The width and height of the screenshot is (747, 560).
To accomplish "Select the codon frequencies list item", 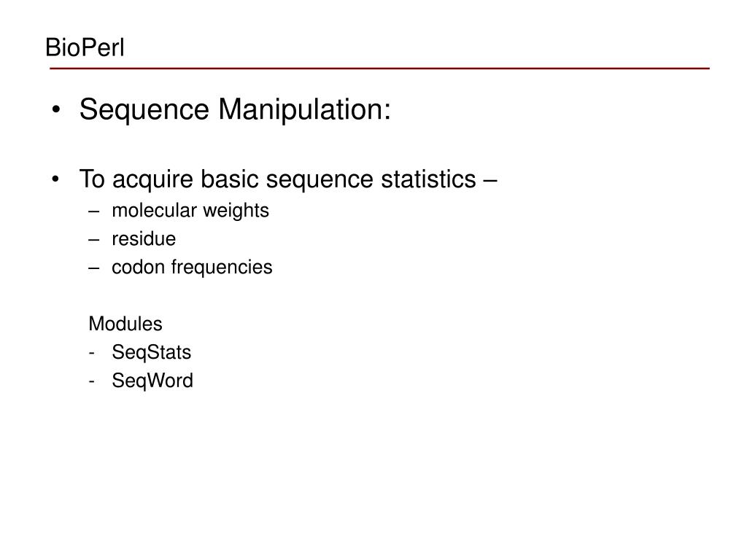I will coord(192,268).
